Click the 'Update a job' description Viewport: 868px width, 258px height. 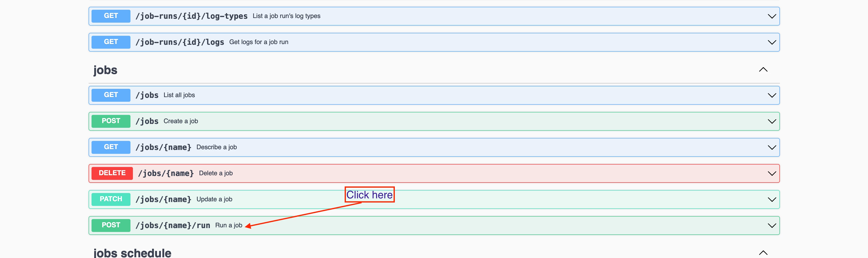pos(214,199)
